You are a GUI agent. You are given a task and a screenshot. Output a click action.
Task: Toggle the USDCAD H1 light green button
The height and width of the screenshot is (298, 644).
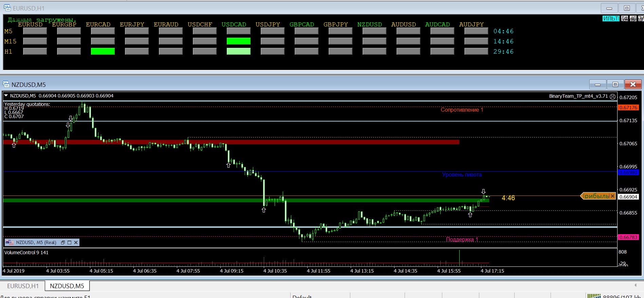point(239,51)
